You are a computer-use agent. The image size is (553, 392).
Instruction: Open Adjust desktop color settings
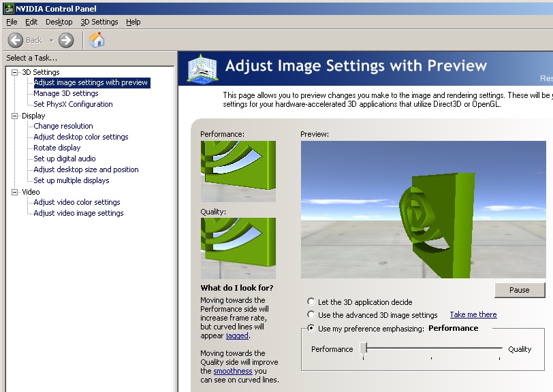pyautogui.click(x=81, y=137)
